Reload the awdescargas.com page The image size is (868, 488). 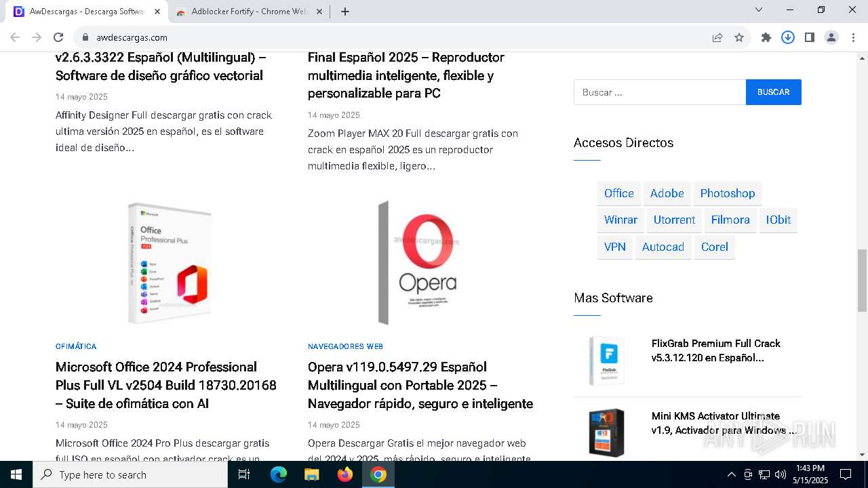click(x=58, y=37)
